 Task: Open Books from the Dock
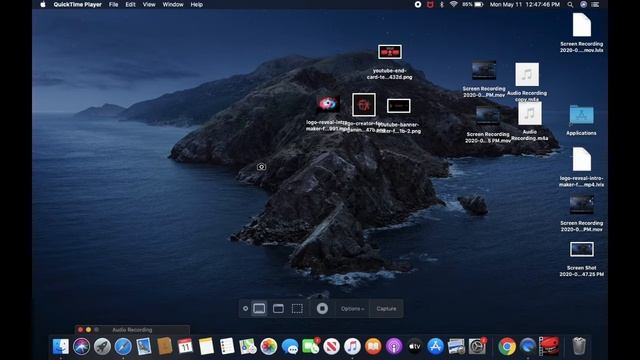(373, 347)
